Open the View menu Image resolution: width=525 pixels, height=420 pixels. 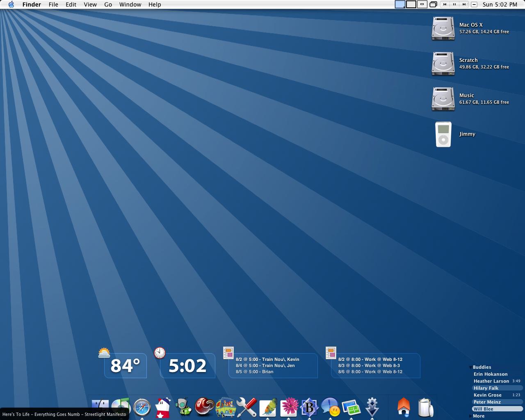90,5
